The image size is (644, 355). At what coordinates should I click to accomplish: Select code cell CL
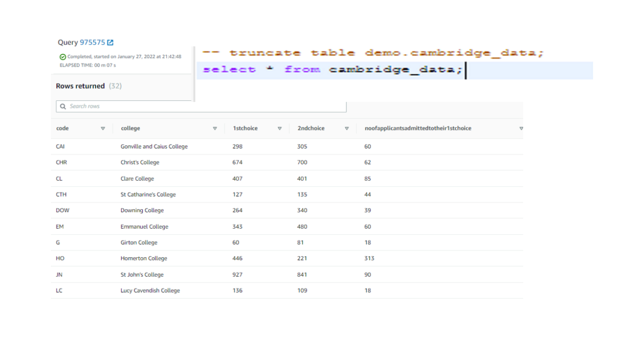(x=59, y=179)
